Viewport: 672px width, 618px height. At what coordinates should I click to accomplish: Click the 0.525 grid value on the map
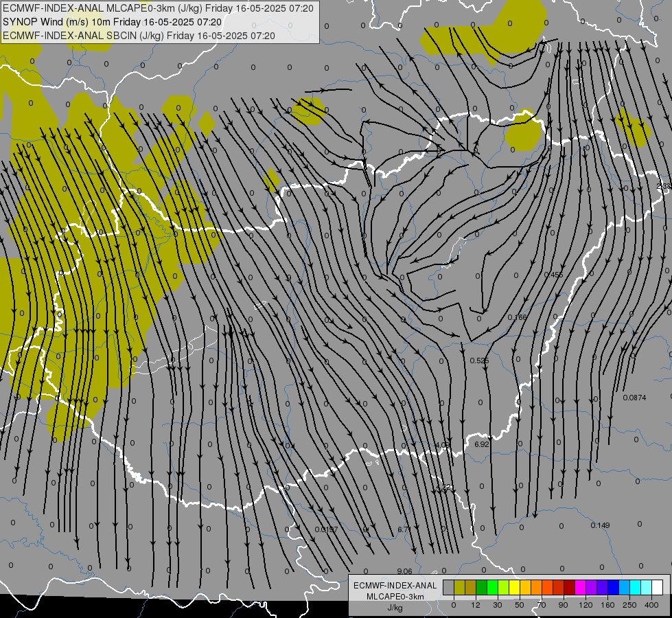(x=479, y=360)
